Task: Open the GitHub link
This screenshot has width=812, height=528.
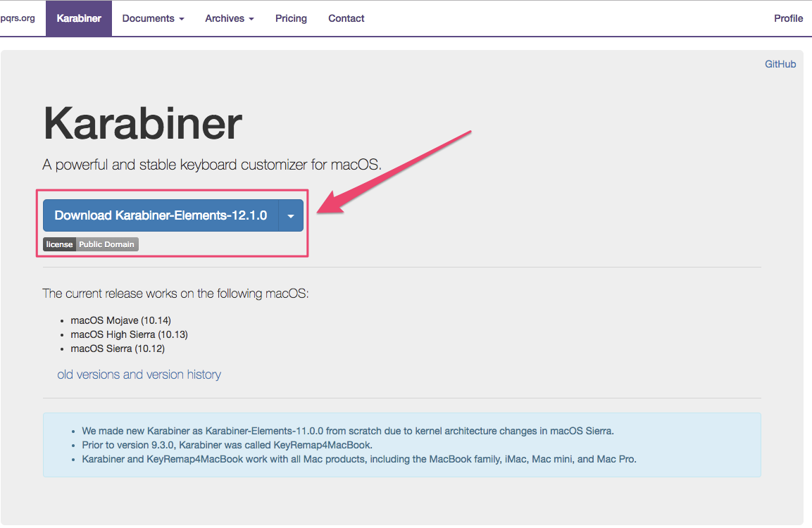Action: (780, 64)
